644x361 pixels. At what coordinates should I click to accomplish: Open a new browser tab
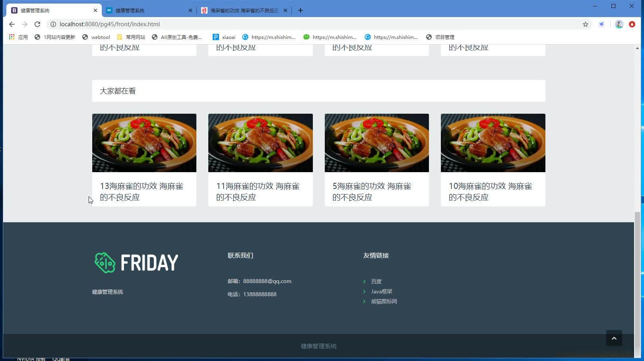point(301,10)
